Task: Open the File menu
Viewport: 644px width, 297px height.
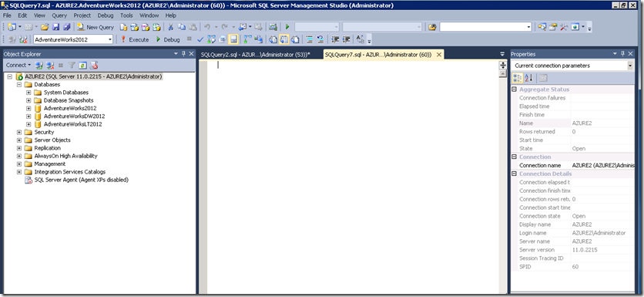Action: tap(7, 15)
